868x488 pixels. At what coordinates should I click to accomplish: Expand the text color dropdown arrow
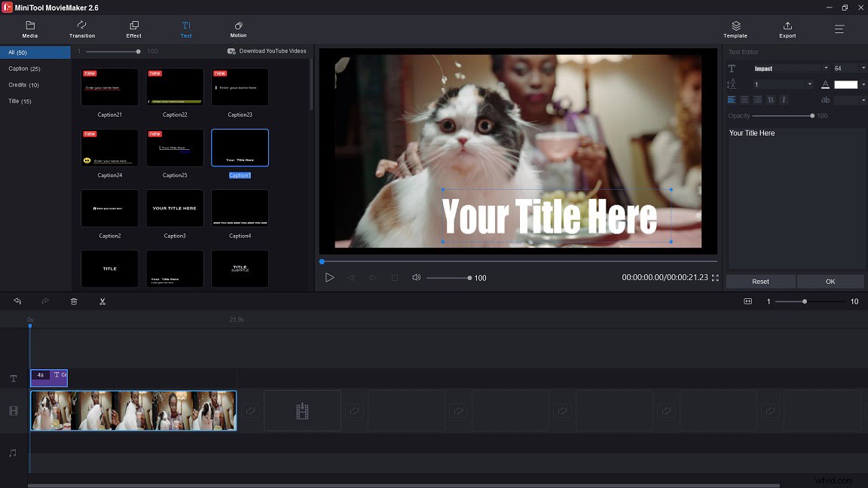point(863,84)
